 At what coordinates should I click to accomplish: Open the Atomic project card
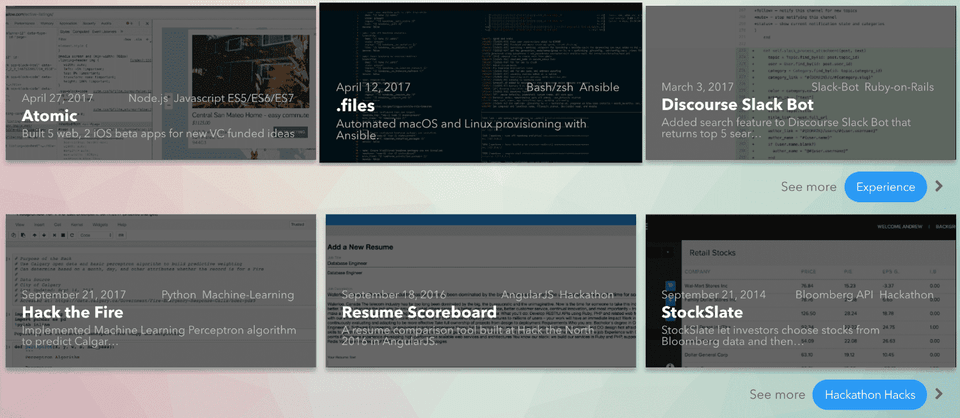pyautogui.click(x=160, y=83)
